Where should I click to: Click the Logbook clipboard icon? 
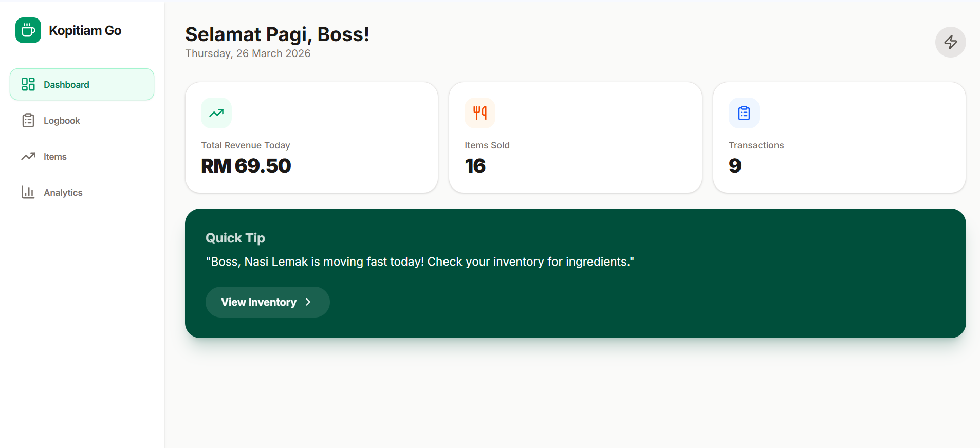tap(28, 120)
